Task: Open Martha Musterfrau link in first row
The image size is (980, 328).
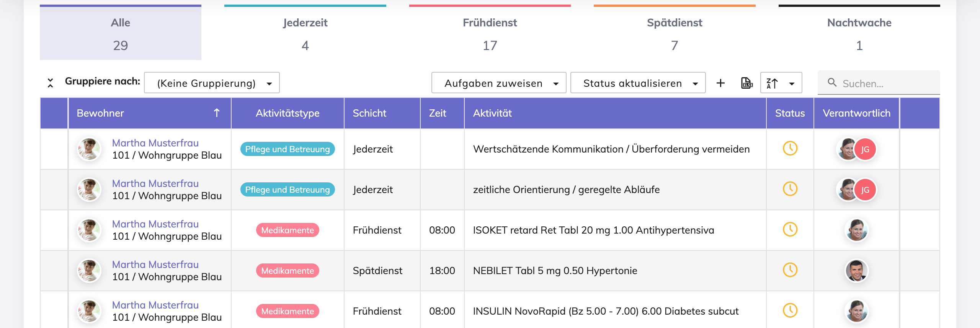Action: 155,143
